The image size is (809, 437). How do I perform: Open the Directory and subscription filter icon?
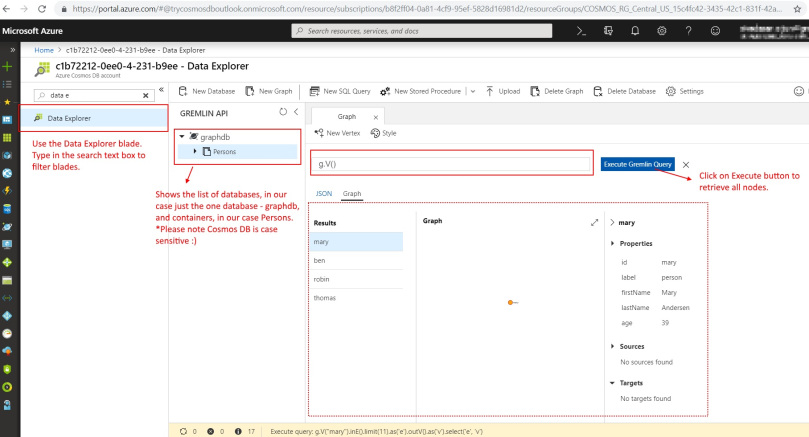(608, 31)
